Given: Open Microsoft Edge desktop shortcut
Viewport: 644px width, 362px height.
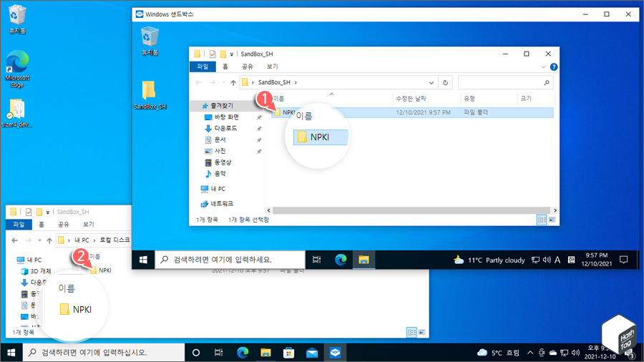Looking at the screenshot, I should pos(17,69).
